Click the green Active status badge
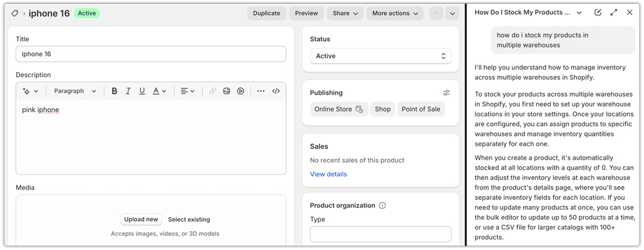 (x=87, y=13)
